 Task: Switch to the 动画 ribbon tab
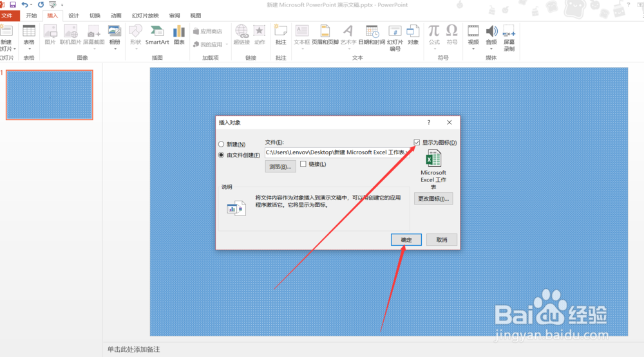(116, 15)
